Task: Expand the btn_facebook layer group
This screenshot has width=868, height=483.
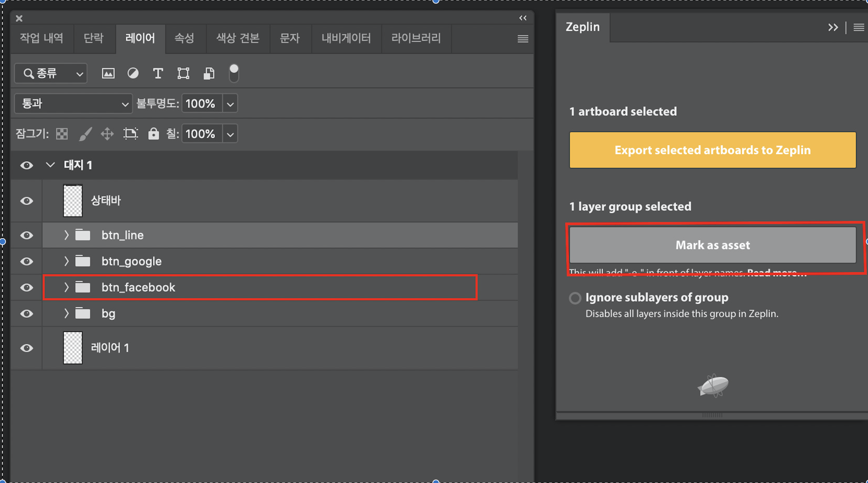Action: pos(66,287)
